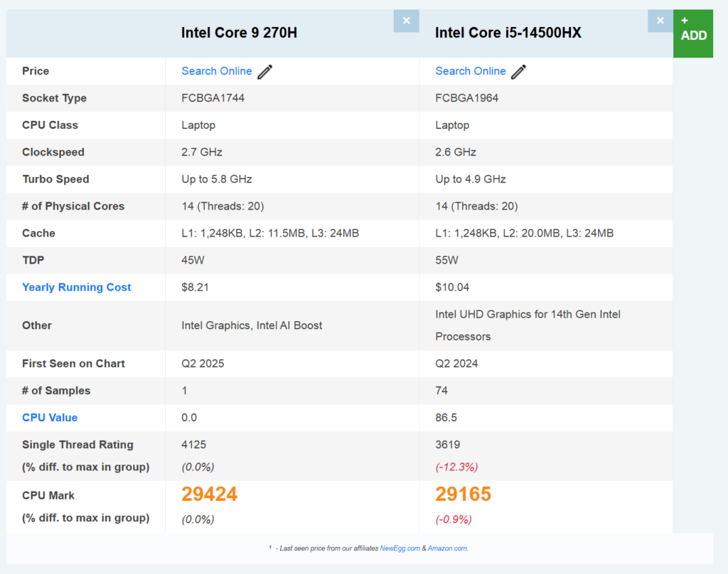Click the TDP row label

click(33, 260)
